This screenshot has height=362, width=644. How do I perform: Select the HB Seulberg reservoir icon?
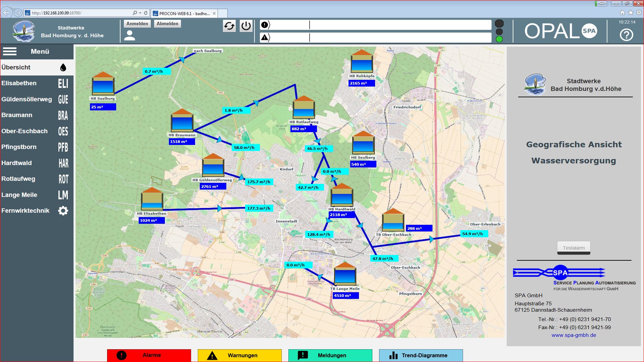[363, 143]
